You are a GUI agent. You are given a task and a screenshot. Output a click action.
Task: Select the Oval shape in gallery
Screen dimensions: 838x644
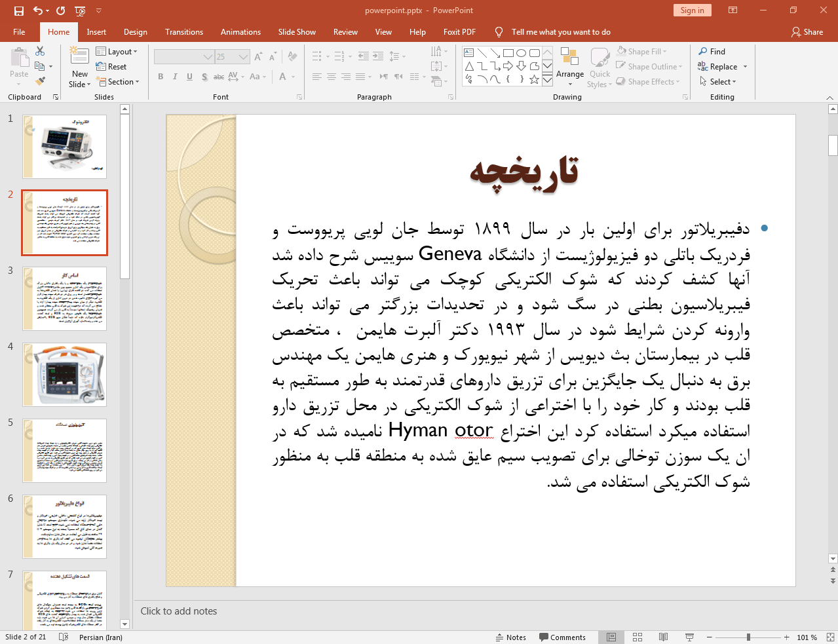click(521, 53)
